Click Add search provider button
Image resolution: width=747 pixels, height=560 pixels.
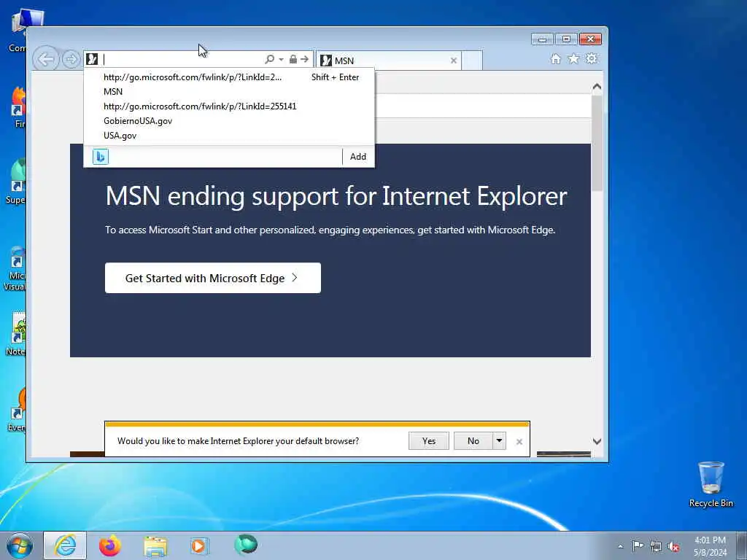(x=358, y=157)
